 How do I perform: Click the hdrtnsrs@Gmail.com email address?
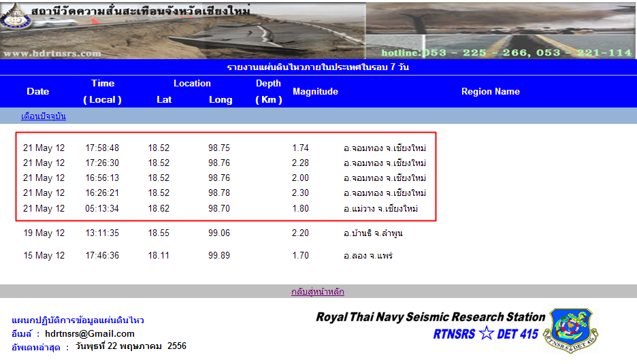click(x=90, y=333)
